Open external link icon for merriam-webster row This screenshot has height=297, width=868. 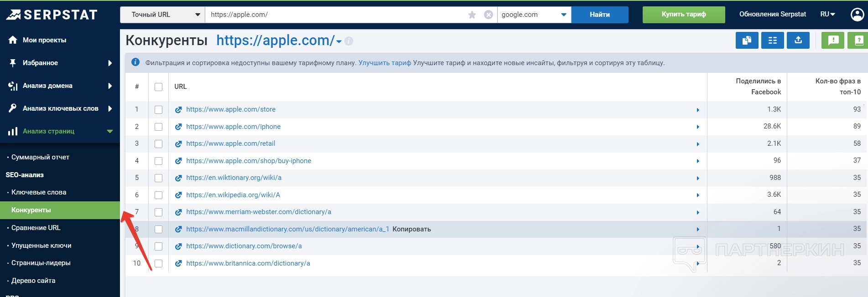(x=178, y=212)
